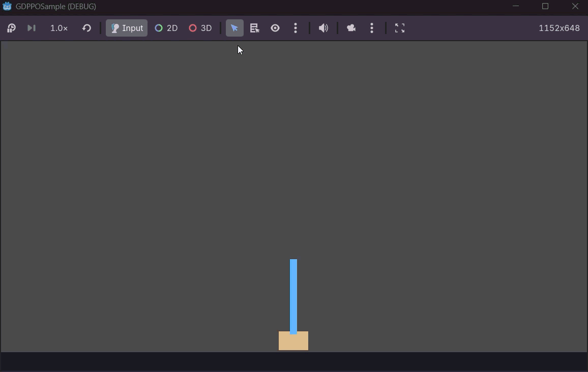The height and width of the screenshot is (372, 588).
Task: Close the GDPPOSample debug window
Action: click(575, 7)
